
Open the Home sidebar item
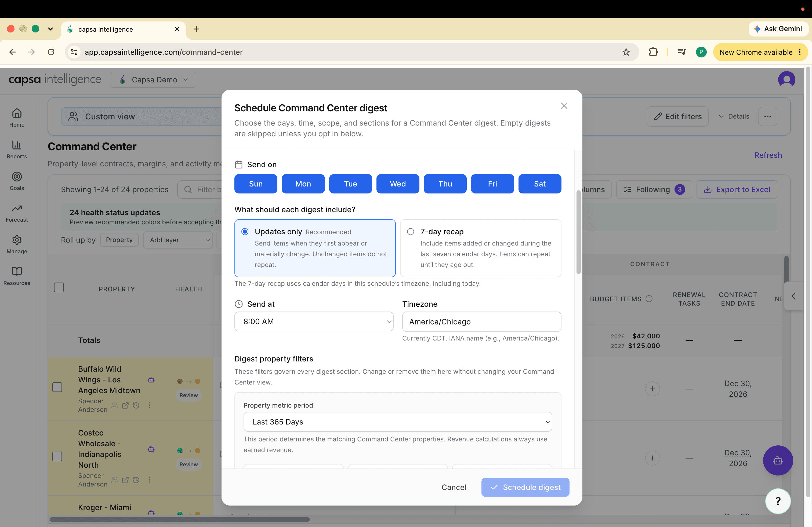point(17,118)
